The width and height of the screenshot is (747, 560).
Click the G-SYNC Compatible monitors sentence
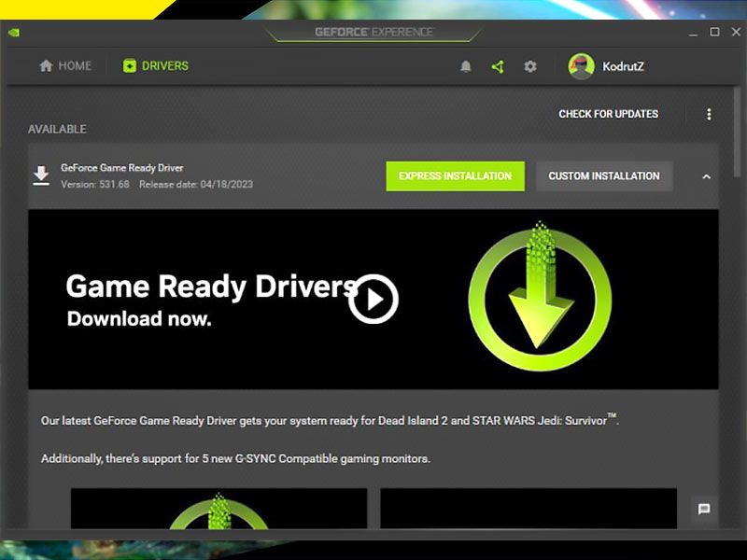(x=235, y=458)
